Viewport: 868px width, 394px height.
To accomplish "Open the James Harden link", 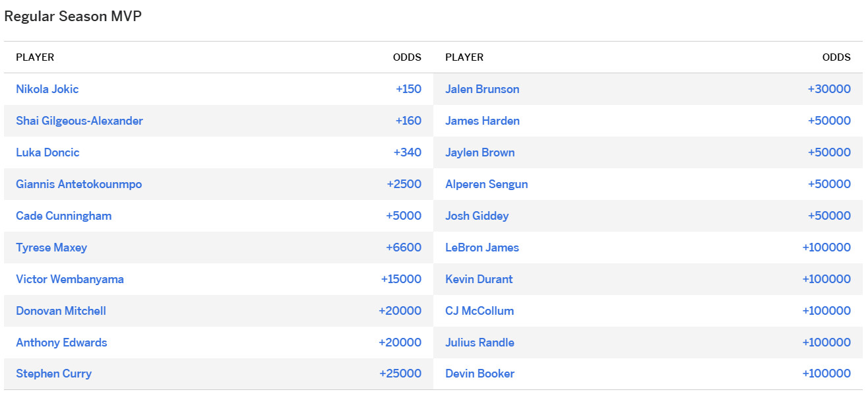I will [x=482, y=121].
